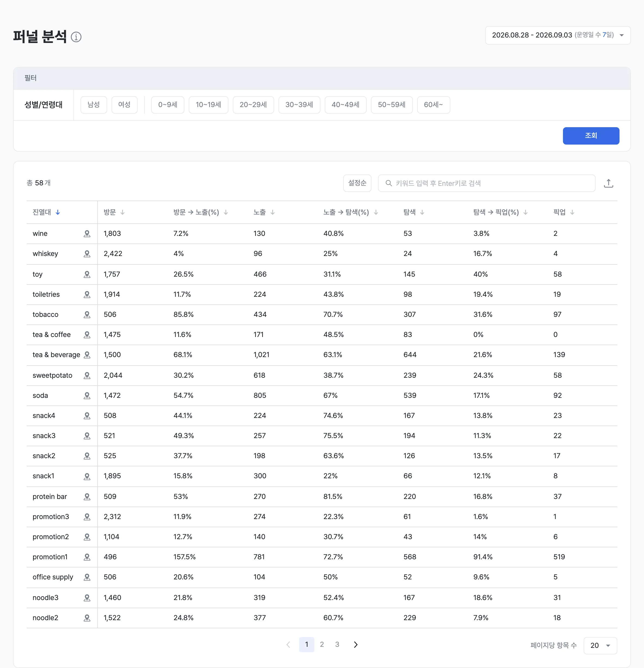Click the keyword search input field
The height and width of the screenshot is (668, 644).
pos(487,183)
